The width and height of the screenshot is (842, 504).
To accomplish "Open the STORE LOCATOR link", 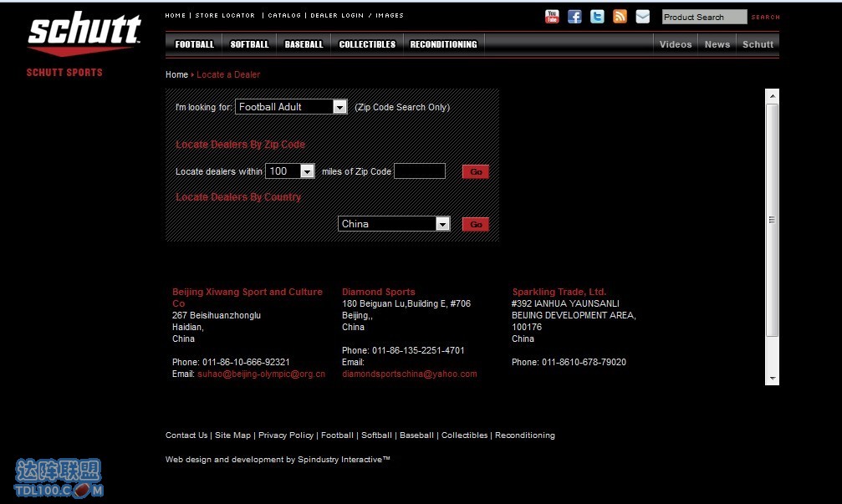I will (x=225, y=16).
